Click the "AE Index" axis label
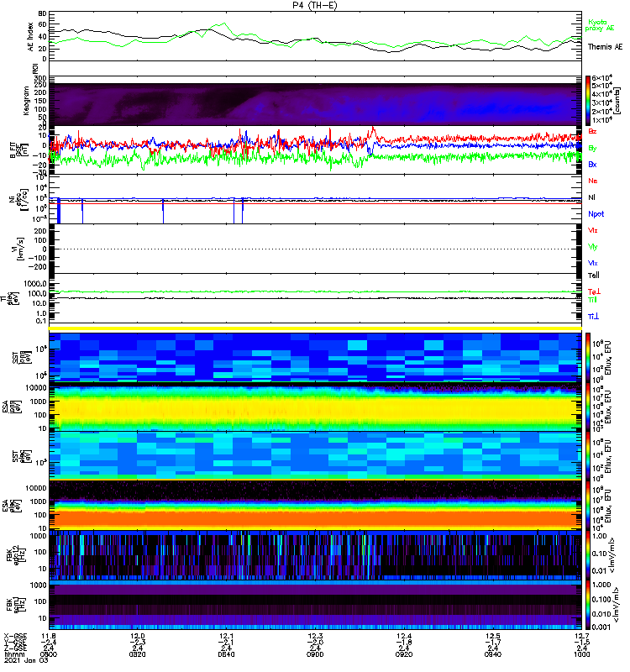630x672 pixels. coord(30,36)
